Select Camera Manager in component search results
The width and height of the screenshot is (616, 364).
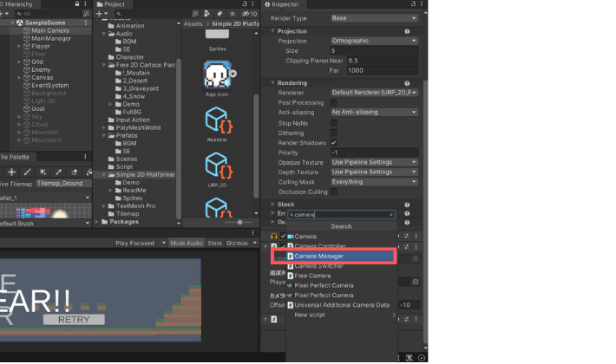point(319,256)
